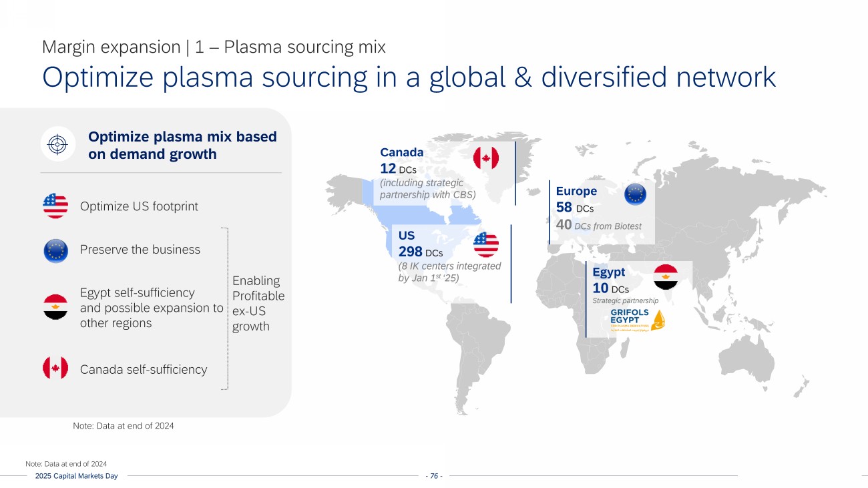Select the Egypt flag in the 10 DCs map callout
The width and height of the screenshot is (868, 488).
click(666, 276)
